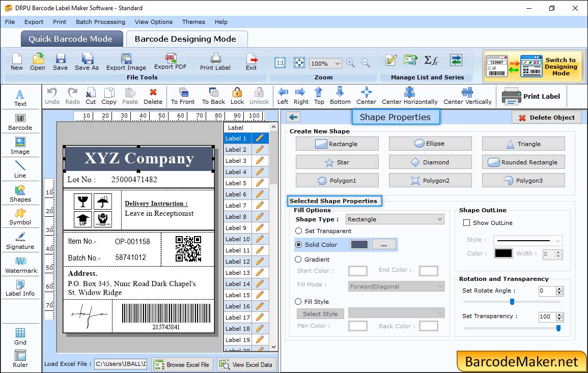The width and height of the screenshot is (588, 373).
Task: Edit Label 10 using its pencil icon
Action: pos(260,239)
